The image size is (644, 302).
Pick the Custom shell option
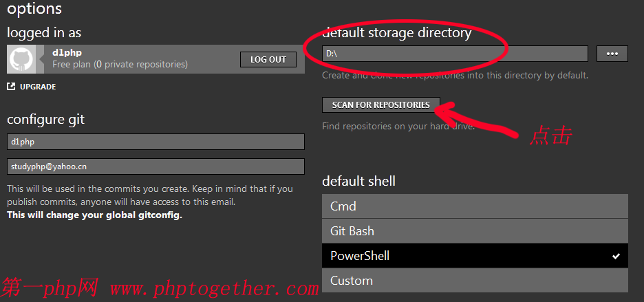click(475, 281)
